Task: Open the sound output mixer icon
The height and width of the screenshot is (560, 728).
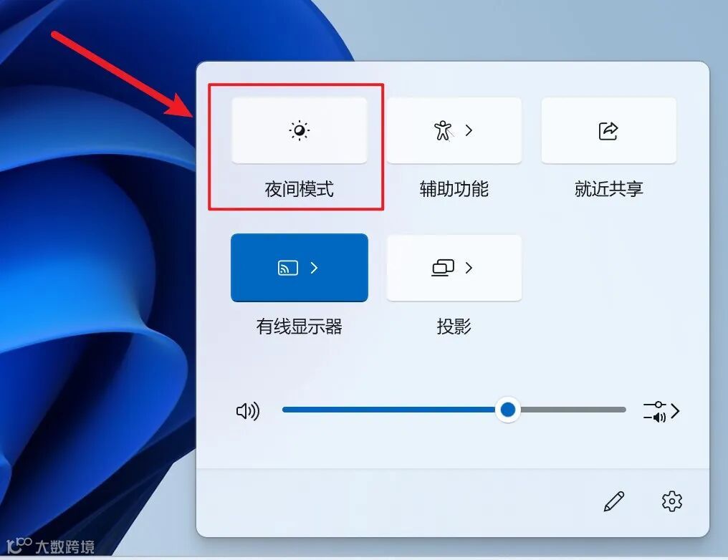Action: point(655,412)
